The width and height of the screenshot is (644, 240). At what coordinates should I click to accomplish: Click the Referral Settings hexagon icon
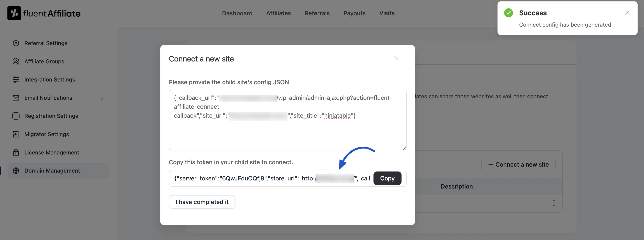16,43
